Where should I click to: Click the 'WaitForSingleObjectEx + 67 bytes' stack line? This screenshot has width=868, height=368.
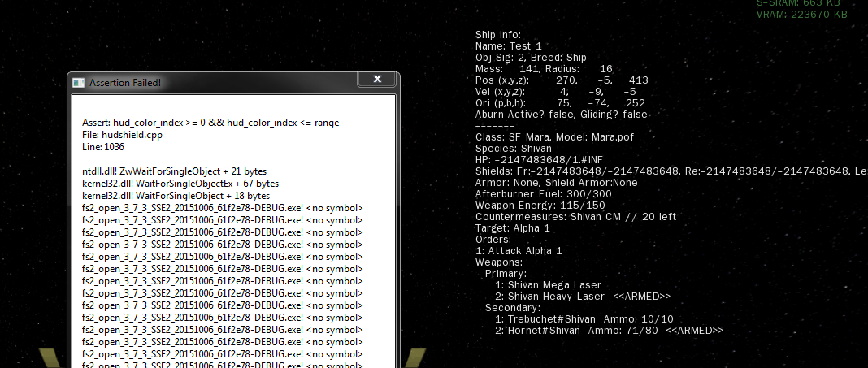click(180, 184)
